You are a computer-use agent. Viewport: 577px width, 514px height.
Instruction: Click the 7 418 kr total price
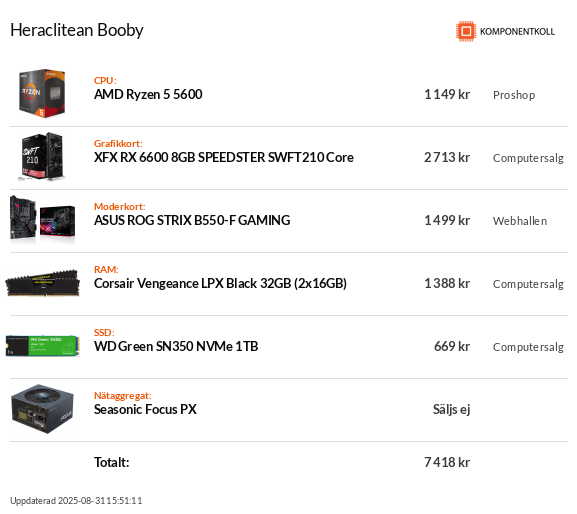tap(447, 462)
